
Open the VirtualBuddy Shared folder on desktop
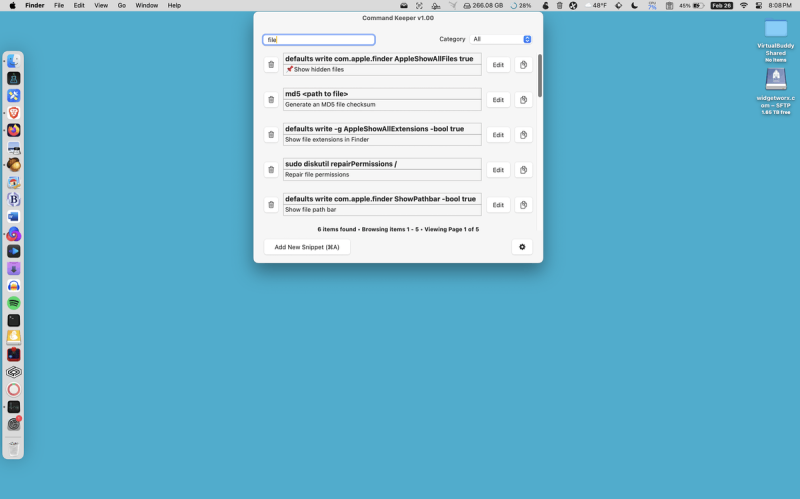point(776,29)
